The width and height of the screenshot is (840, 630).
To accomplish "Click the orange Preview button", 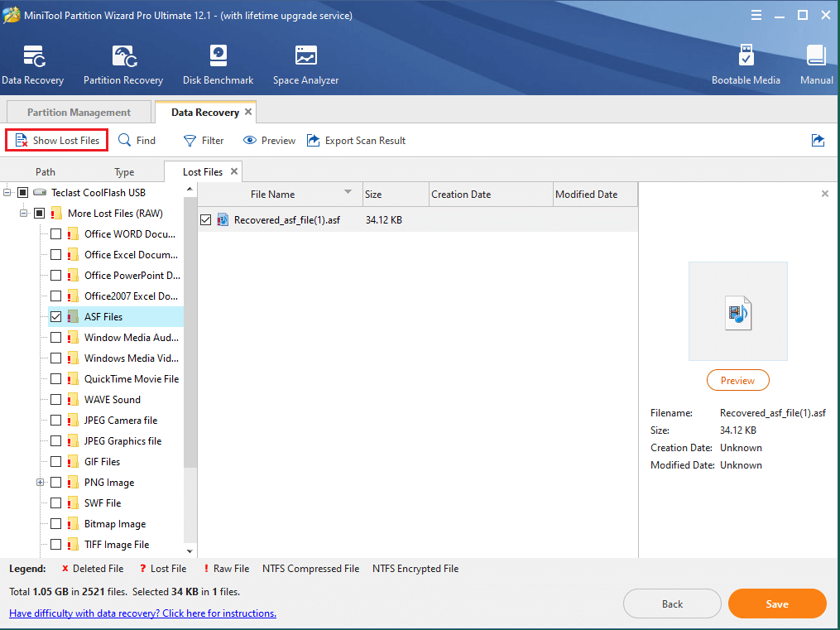I will pyautogui.click(x=737, y=380).
